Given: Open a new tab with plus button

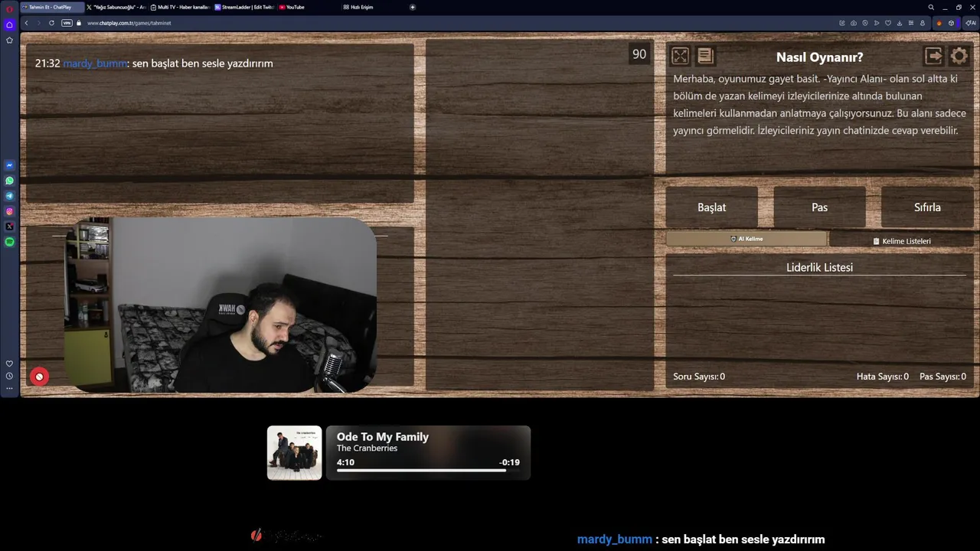Looking at the screenshot, I should point(413,7).
